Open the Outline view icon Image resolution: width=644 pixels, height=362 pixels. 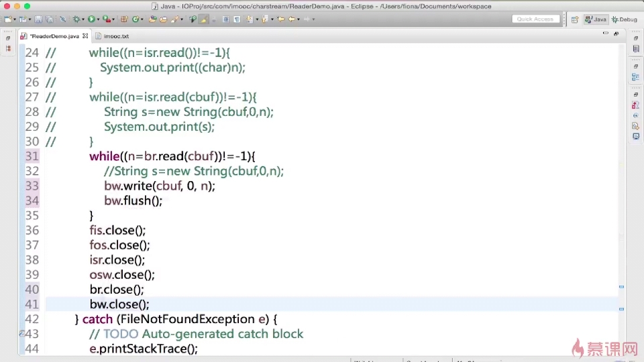point(636,77)
